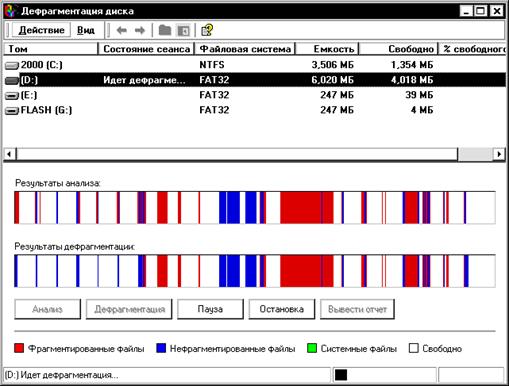Click the red Фрагментированные файлы legend swatch
Screen dimensions: 509x386
coord(19,348)
